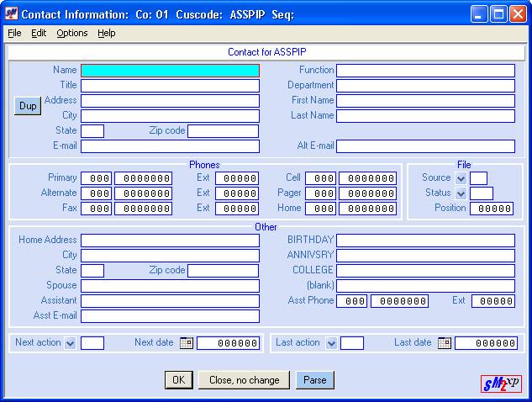The image size is (532, 402).
Task: Click the top section State field
Action: (92, 131)
